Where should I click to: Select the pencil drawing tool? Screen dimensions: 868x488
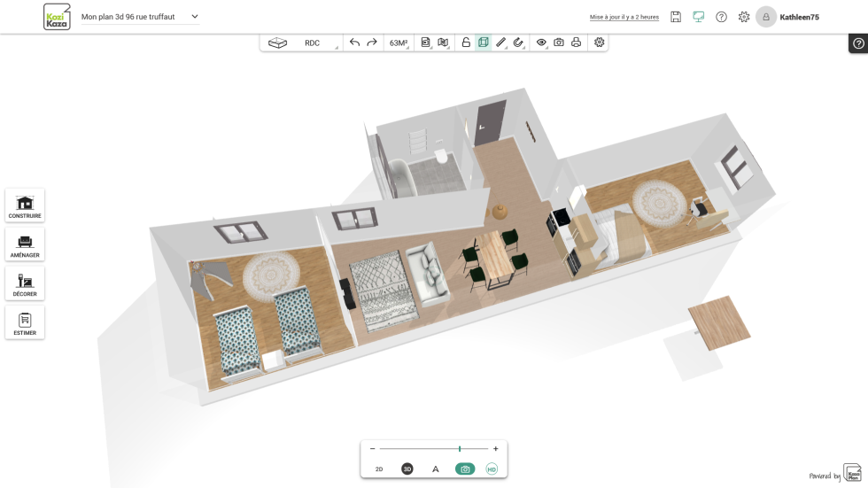click(500, 43)
